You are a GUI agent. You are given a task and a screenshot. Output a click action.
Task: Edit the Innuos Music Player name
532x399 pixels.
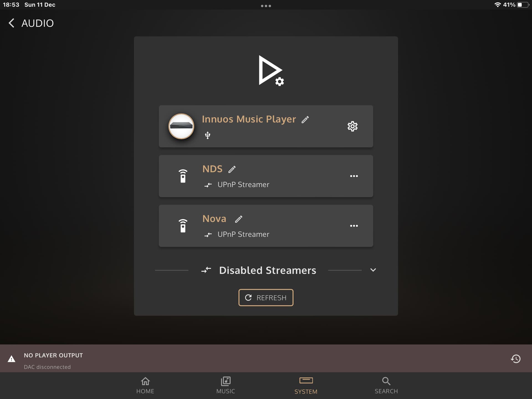pos(305,119)
